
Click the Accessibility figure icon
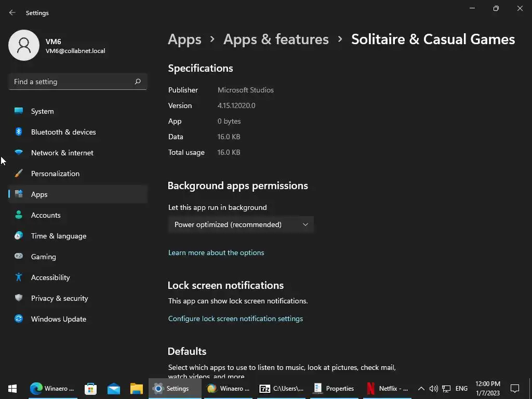pyautogui.click(x=19, y=277)
